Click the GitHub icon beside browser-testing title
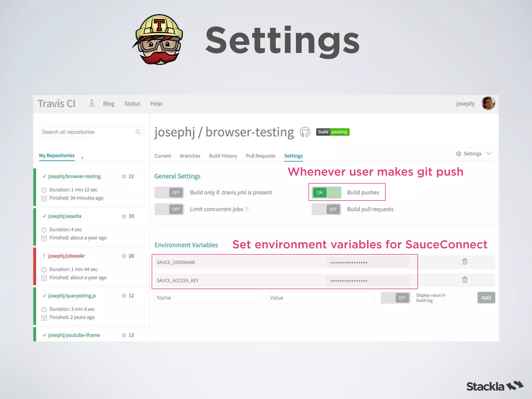This screenshot has height=399, width=532. point(305,132)
